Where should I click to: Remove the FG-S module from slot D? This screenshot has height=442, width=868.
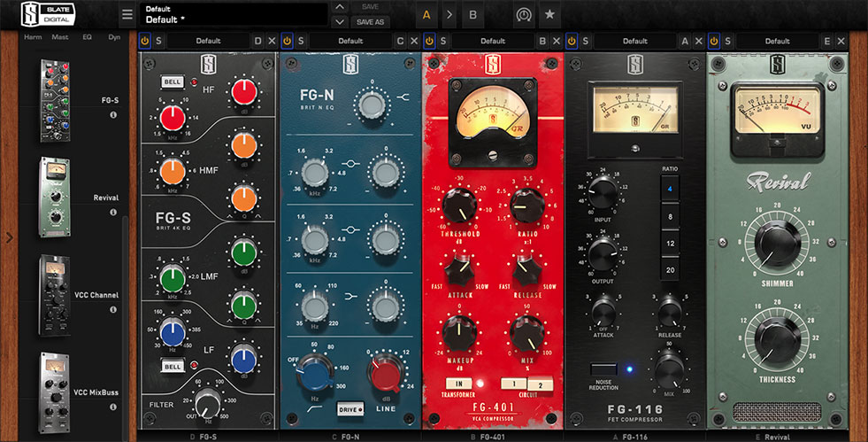tap(272, 41)
